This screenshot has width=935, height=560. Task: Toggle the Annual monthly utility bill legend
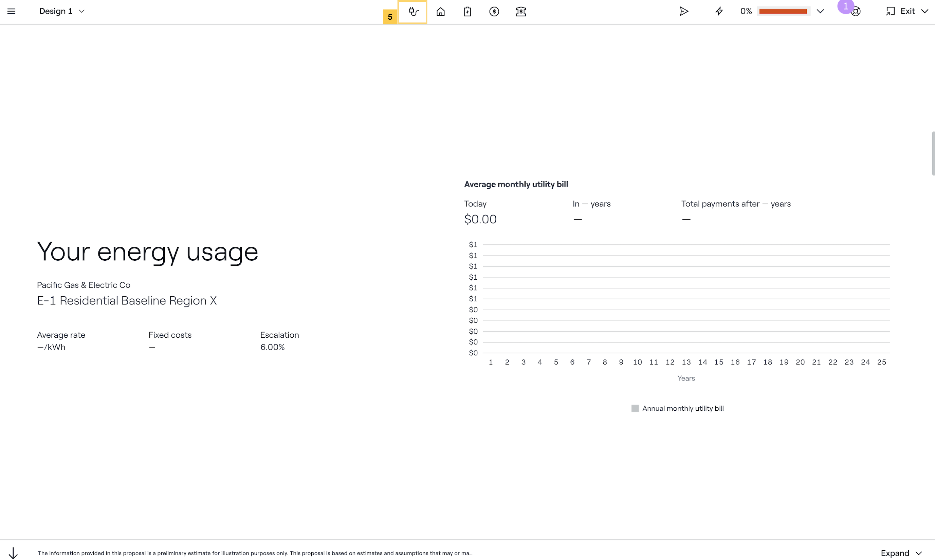pos(677,408)
